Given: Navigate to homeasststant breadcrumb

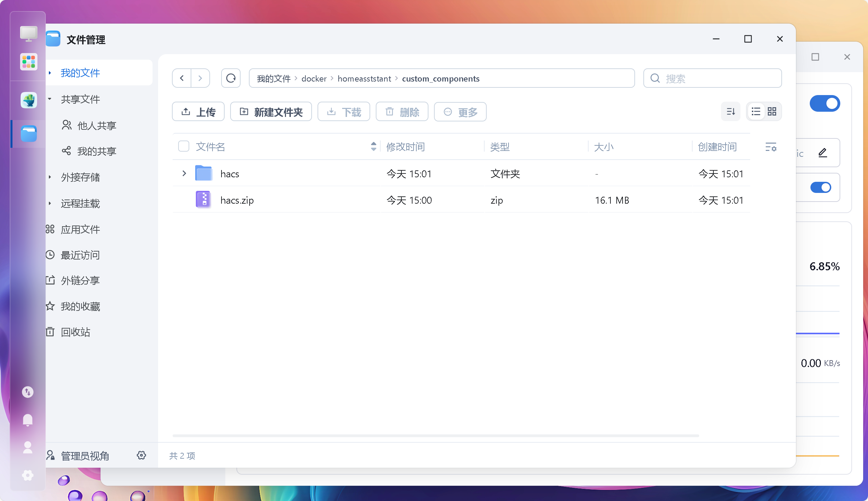Looking at the screenshot, I should point(364,78).
